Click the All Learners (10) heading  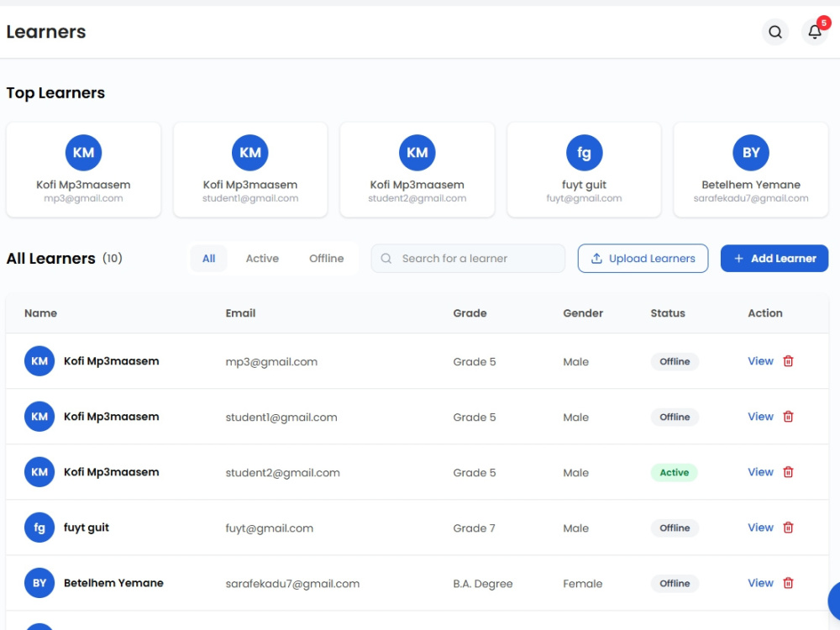click(x=65, y=258)
